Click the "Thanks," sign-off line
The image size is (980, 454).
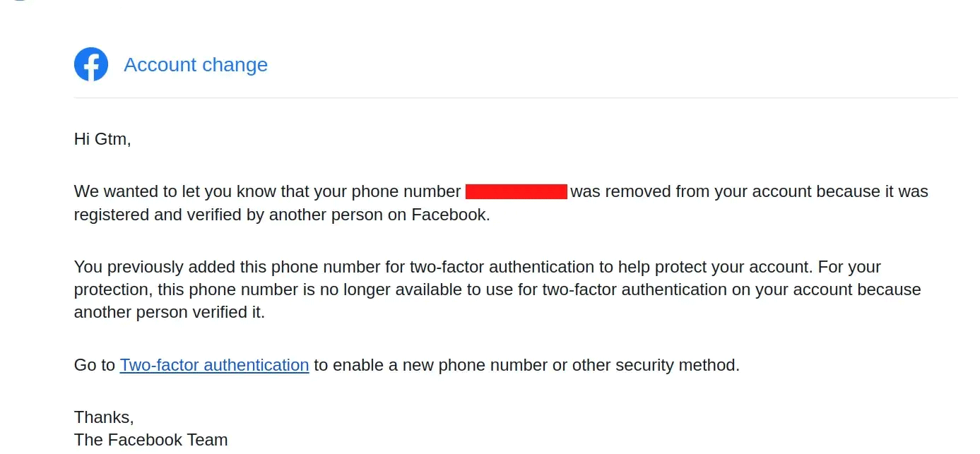point(104,417)
